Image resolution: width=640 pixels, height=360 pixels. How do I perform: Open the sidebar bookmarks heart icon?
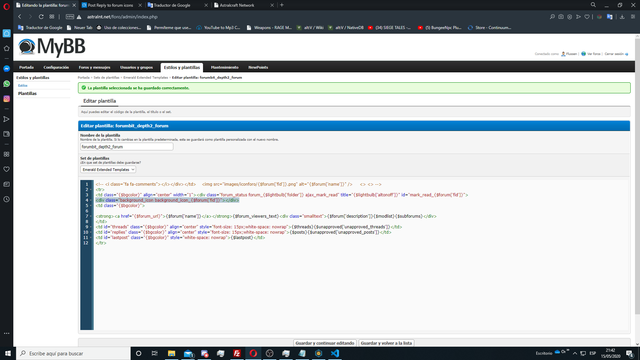(x=7, y=169)
